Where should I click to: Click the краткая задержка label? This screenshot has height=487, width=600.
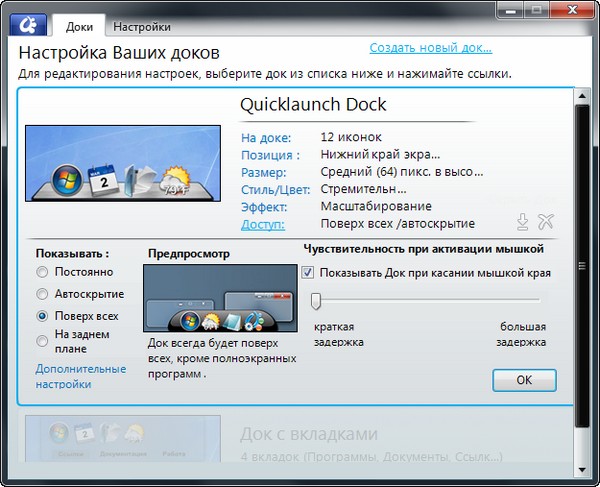point(338,334)
